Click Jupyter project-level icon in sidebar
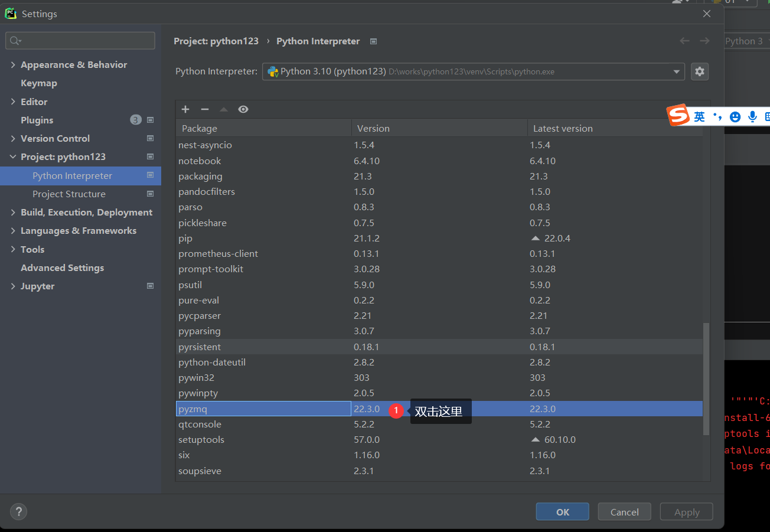 pyautogui.click(x=150, y=286)
